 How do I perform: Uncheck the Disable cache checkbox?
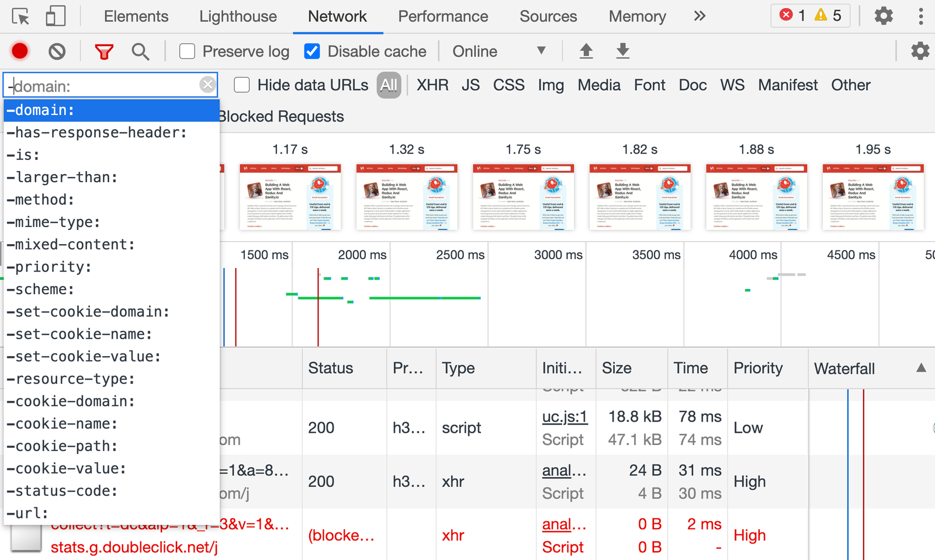click(x=312, y=51)
